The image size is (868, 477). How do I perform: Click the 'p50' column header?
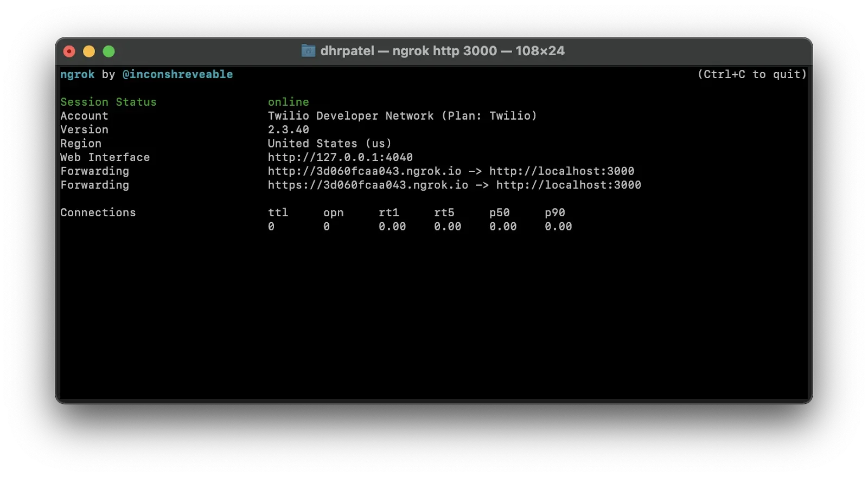(x=499, y=212)
